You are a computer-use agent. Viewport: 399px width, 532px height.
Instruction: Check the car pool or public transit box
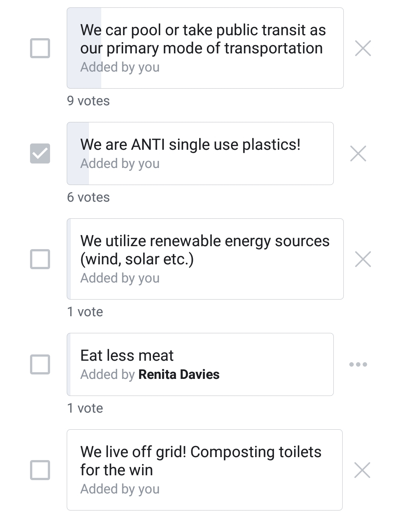point(40,48)
